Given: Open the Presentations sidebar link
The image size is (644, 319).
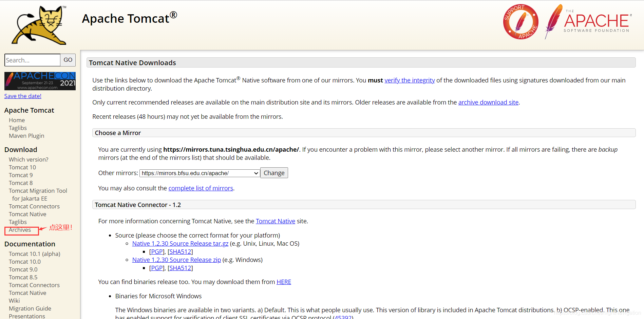Looking at the screenshot, I should click(27, 316).
